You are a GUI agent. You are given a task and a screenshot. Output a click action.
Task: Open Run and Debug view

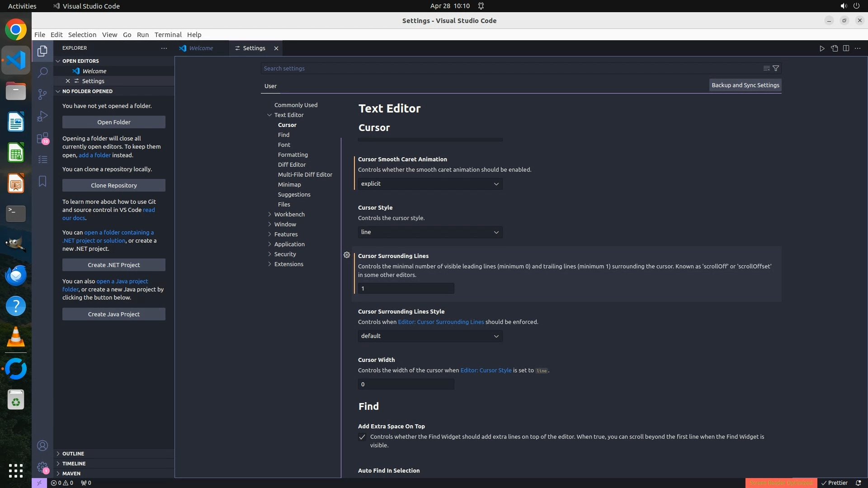point(42,116)
